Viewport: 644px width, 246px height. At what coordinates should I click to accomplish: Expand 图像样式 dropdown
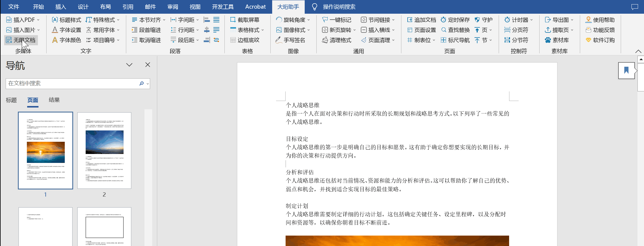309,30
